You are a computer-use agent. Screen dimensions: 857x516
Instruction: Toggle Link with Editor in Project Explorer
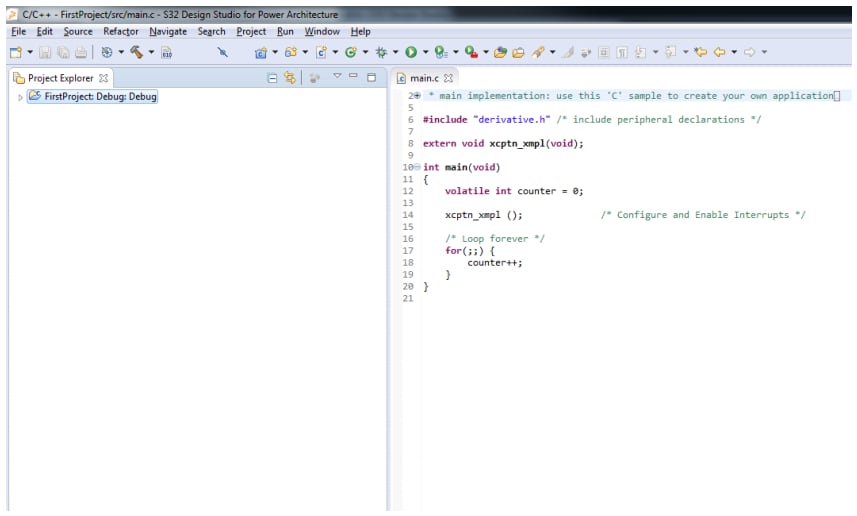(290, 78)
